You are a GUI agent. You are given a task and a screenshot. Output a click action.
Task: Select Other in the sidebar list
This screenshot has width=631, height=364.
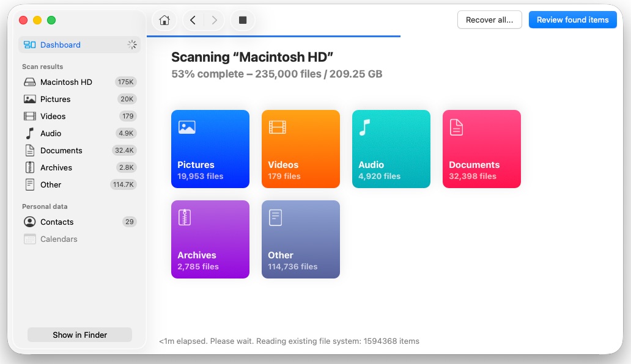[x=79, y=185]
